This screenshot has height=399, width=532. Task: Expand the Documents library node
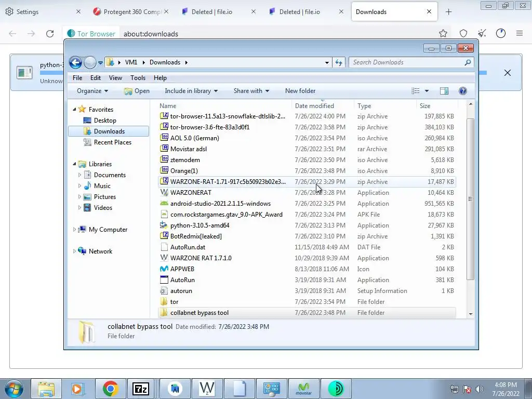[x=79, y=175]
